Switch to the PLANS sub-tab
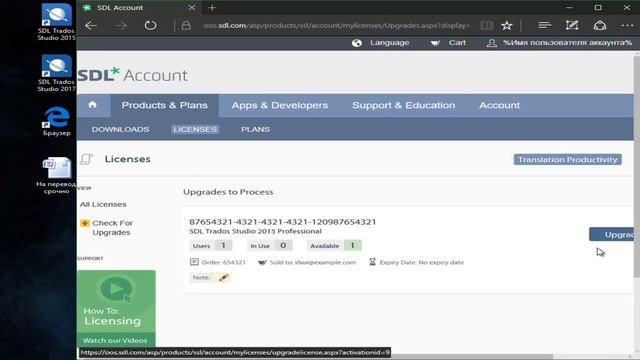Screen dimensions: 640x360 [255, 129]
